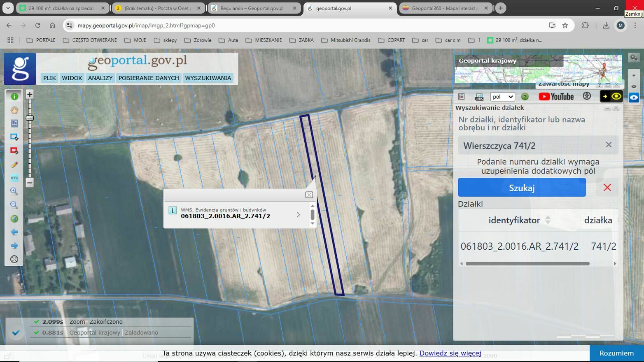Image resolution: width=644 pixels, height=362 pixels.
Task: Click the info icon in WMS popup
Action: point(173,211)
